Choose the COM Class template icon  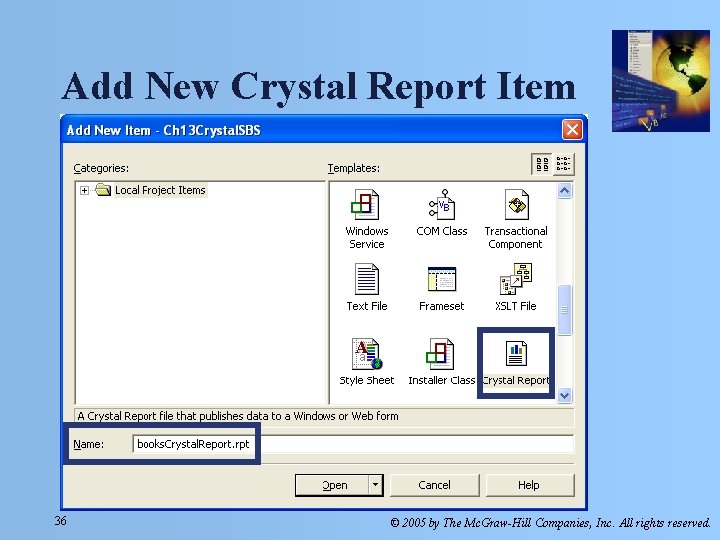pyautogui.click(x=442, y=205)
